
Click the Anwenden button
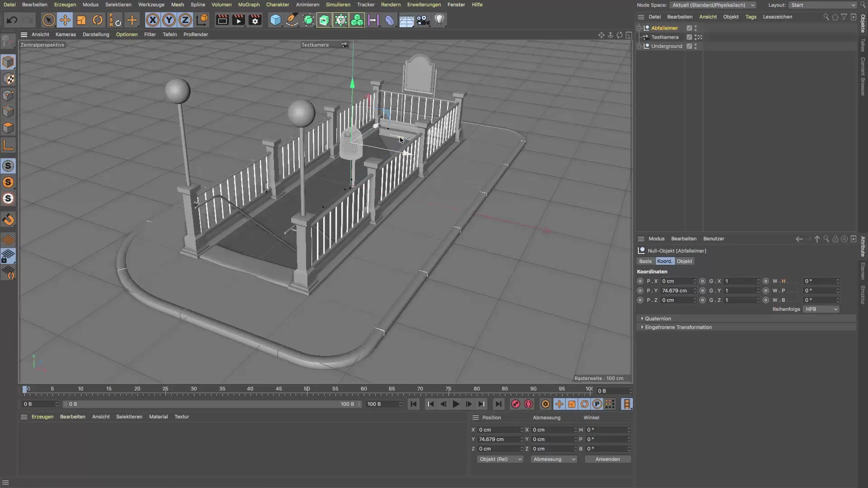(608, 459)
